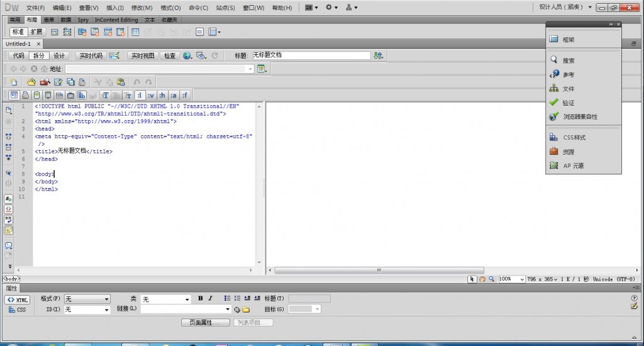Open the Browser Compatibility panel icon

point(553,116)
